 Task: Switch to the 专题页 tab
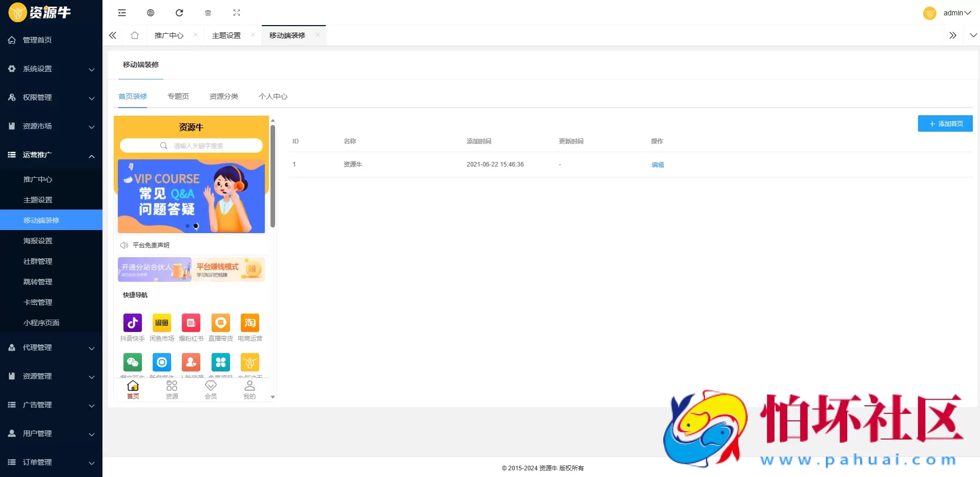178,96
